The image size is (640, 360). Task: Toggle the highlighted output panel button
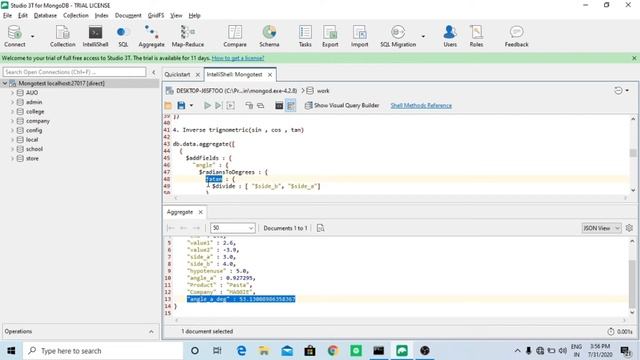pyautogui.click(x=291, y=106)
